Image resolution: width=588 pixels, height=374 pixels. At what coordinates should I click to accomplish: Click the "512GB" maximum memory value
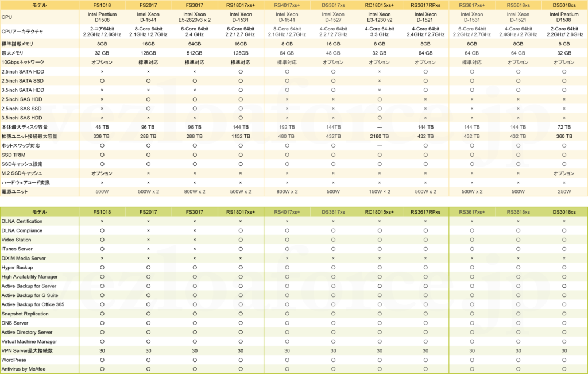tap(194, 53)
